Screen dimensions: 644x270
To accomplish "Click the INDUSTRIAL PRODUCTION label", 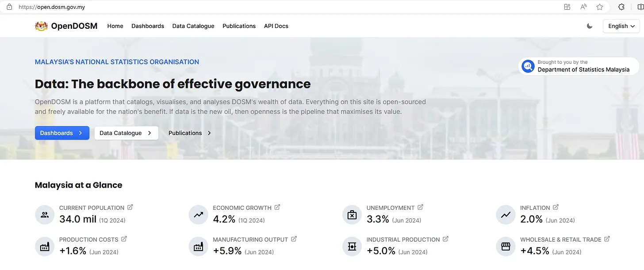I will [403, 239].
